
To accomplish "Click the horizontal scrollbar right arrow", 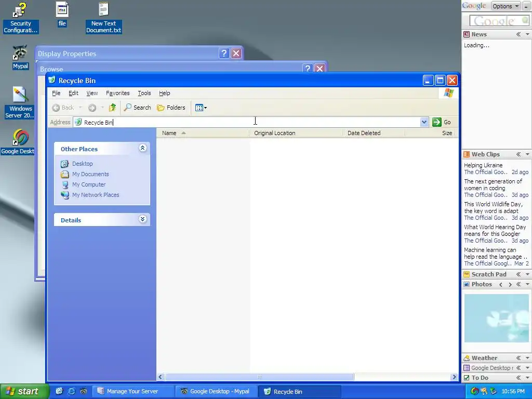I will point(454,377).
